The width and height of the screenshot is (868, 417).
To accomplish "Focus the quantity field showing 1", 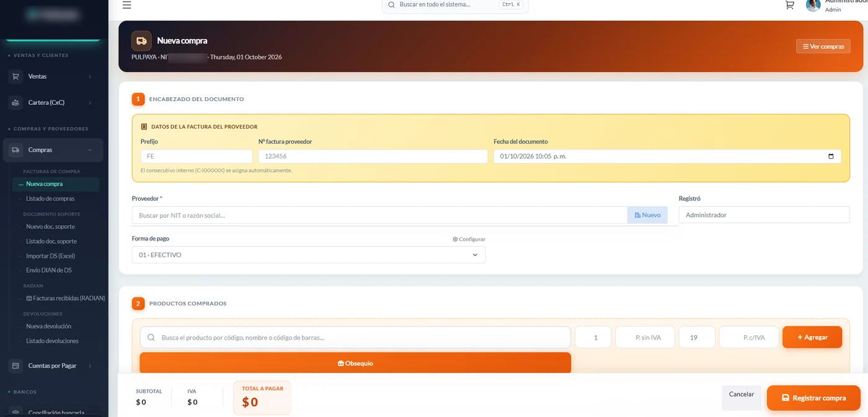I will (x=593, y=338).
